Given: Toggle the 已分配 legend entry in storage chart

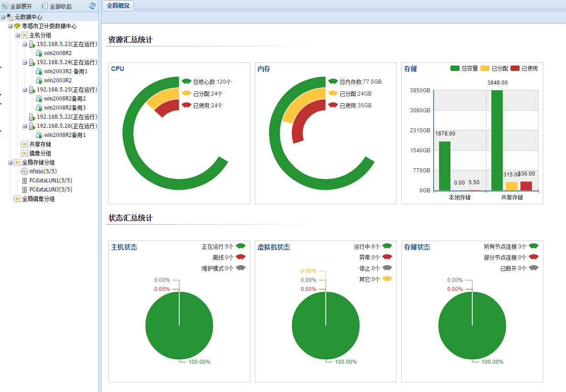Looking at the screenshot, I should pyautogui.click(x=494, y=68).
